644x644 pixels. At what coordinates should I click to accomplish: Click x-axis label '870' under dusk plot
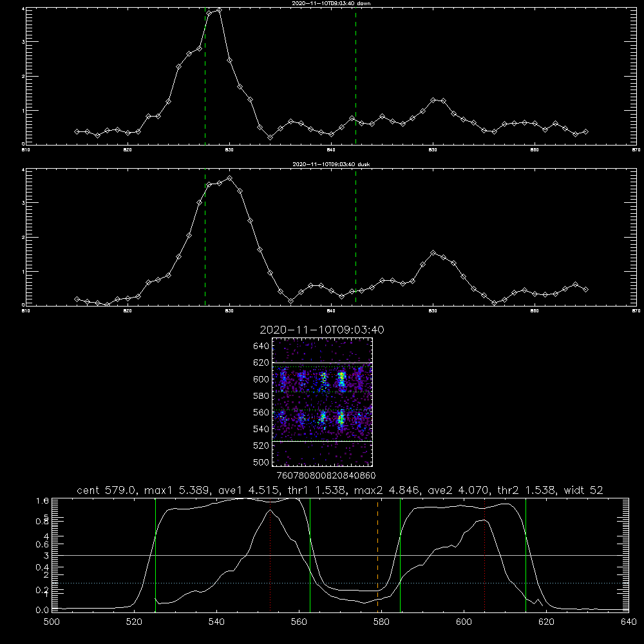point(636,311)
